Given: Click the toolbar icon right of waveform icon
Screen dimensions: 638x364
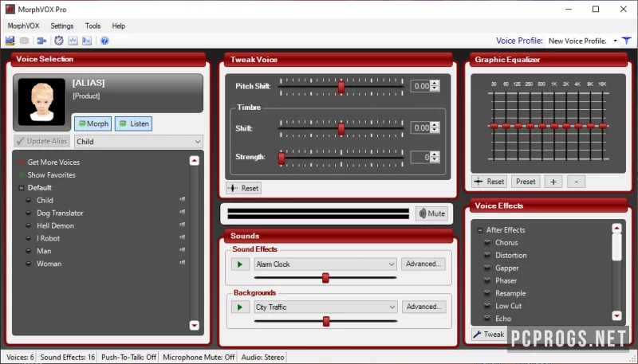Looking at the screenshot, I should tap(87, 41).
